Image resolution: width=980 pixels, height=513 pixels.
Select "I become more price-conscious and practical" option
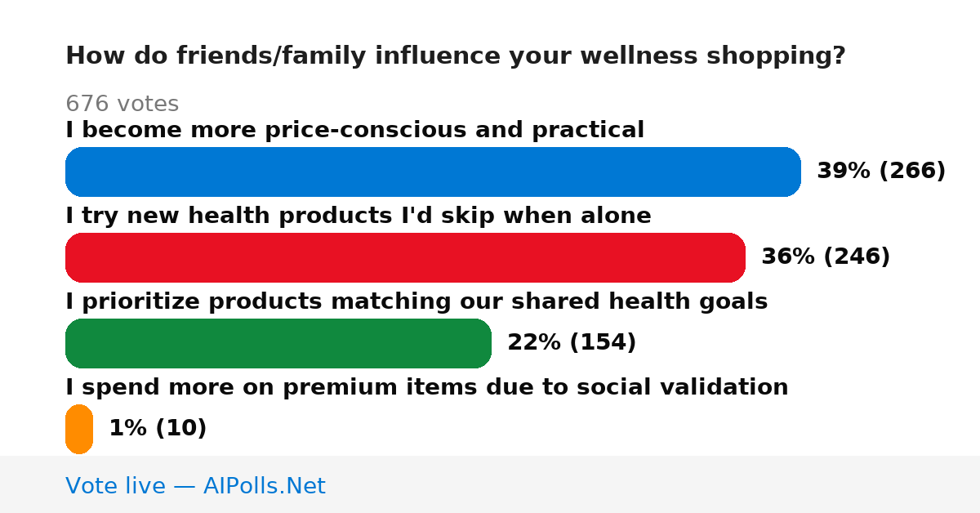pyautogui.click(x=354, y=130)
